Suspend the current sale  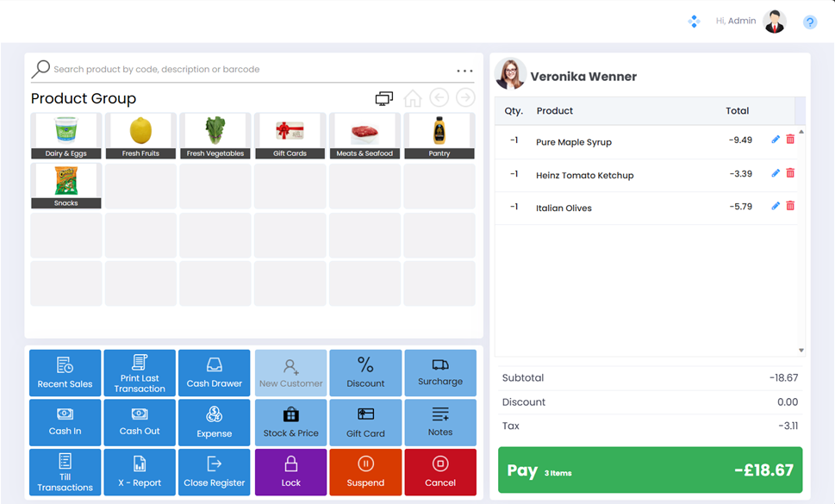pos(365,471)
